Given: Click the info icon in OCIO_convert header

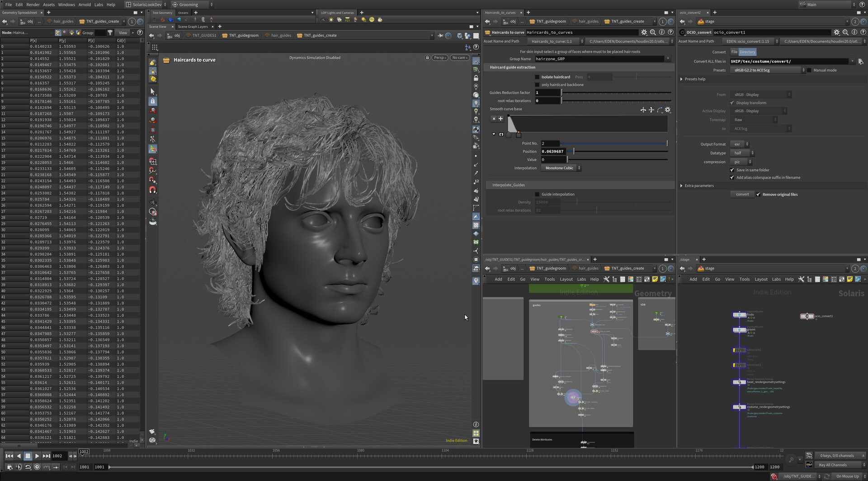Looking at the screenshot, I should 854,33.
